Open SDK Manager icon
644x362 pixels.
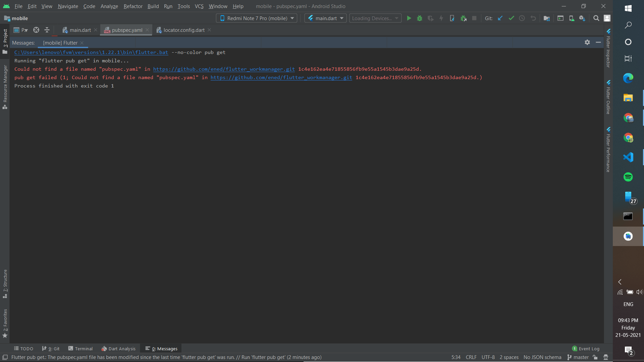pyautogui.click(x=582, y=18)
